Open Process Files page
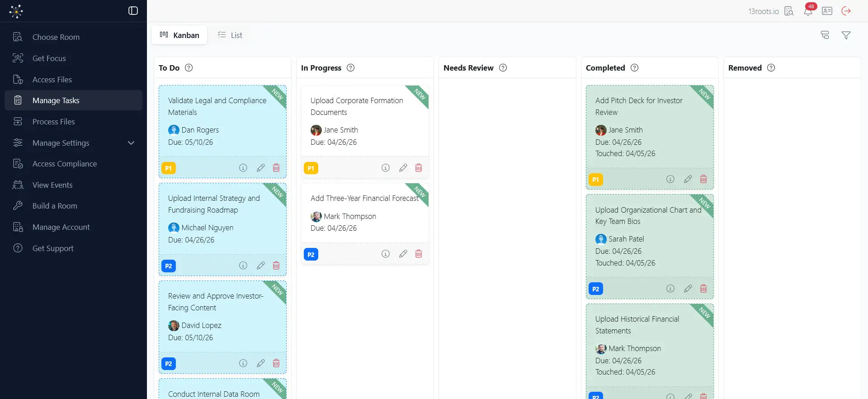 point(73,122)
